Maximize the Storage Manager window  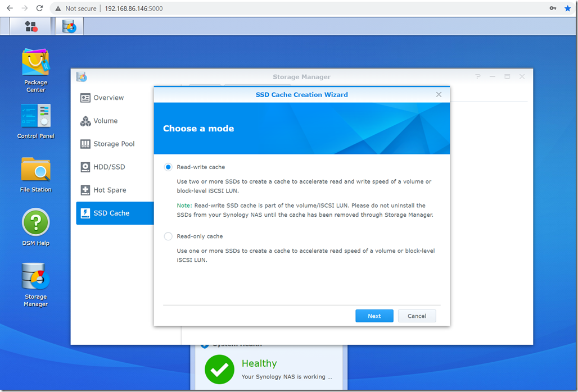click(507, 76)
